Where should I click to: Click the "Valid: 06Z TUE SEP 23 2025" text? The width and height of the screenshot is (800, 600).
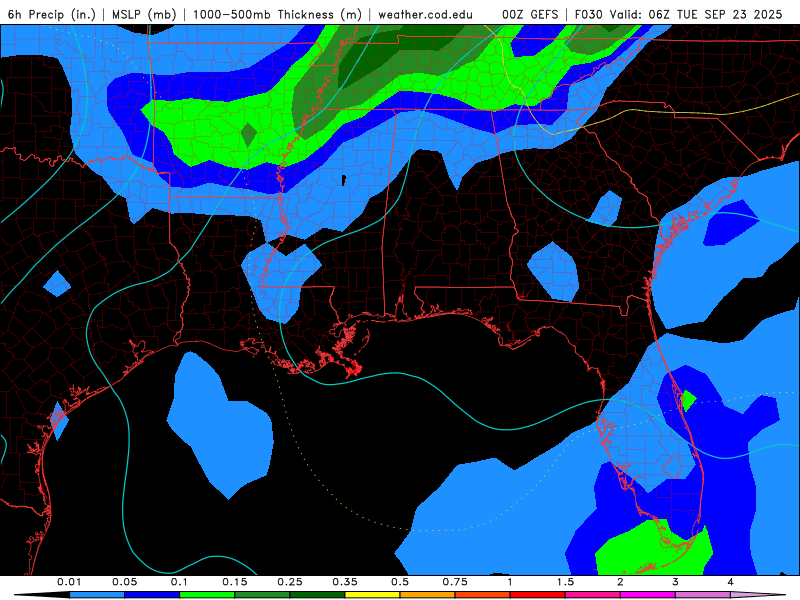pos(696,14)
